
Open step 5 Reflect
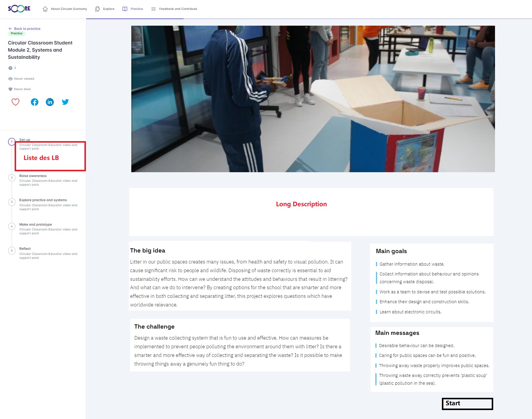click(25, 249)
